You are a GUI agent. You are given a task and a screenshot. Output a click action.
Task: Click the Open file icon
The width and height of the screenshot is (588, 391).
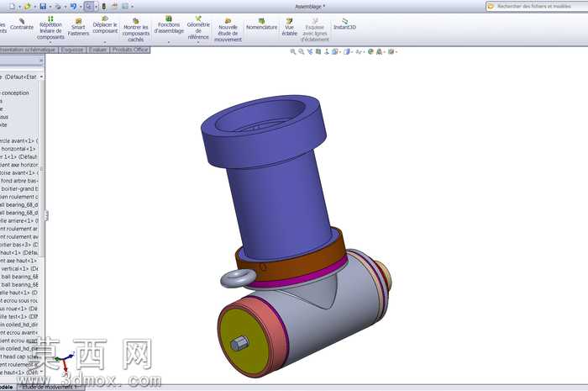click(x=28, y=7)
